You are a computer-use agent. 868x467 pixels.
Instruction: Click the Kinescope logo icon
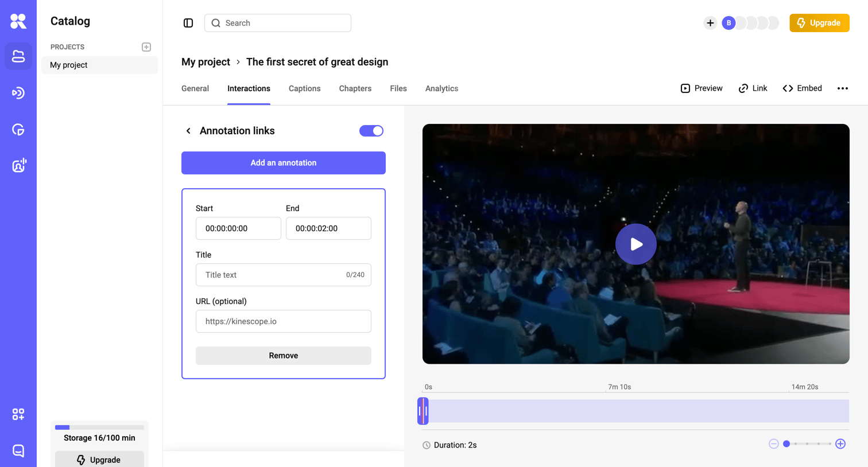tap(18, 21)
